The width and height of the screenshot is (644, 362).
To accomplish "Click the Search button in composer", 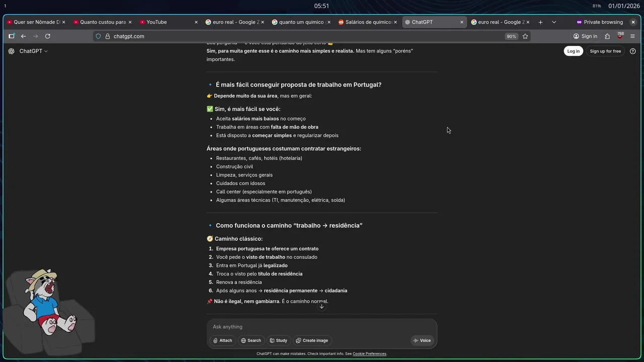I will coord(251,340).
